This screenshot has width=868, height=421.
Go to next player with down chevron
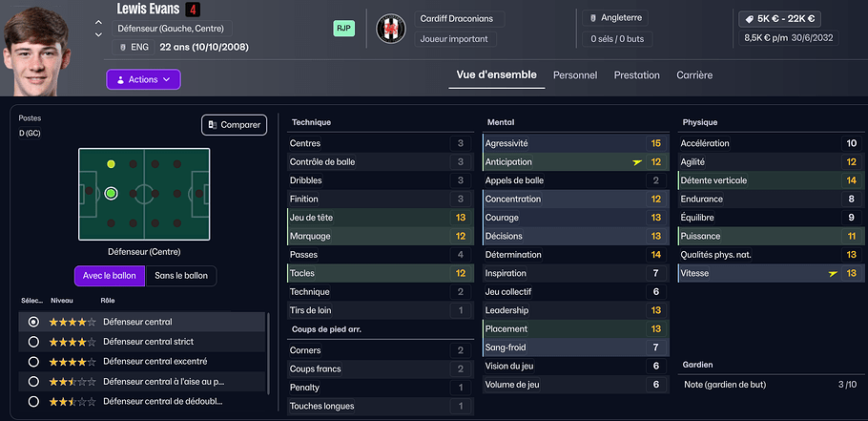point(98,35)
